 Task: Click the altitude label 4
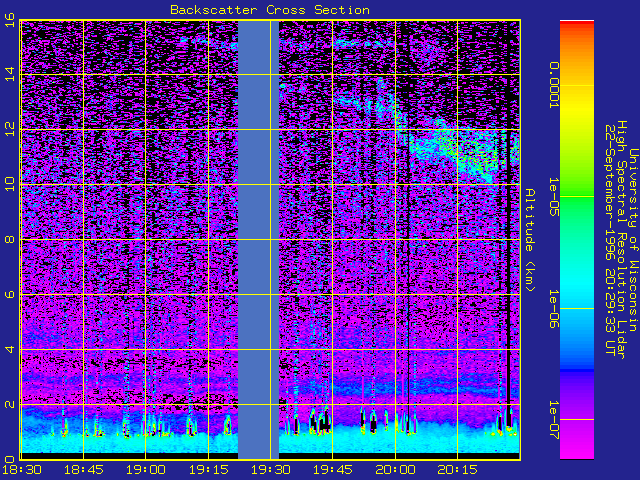pyautogui.click(x=10, y=349)
